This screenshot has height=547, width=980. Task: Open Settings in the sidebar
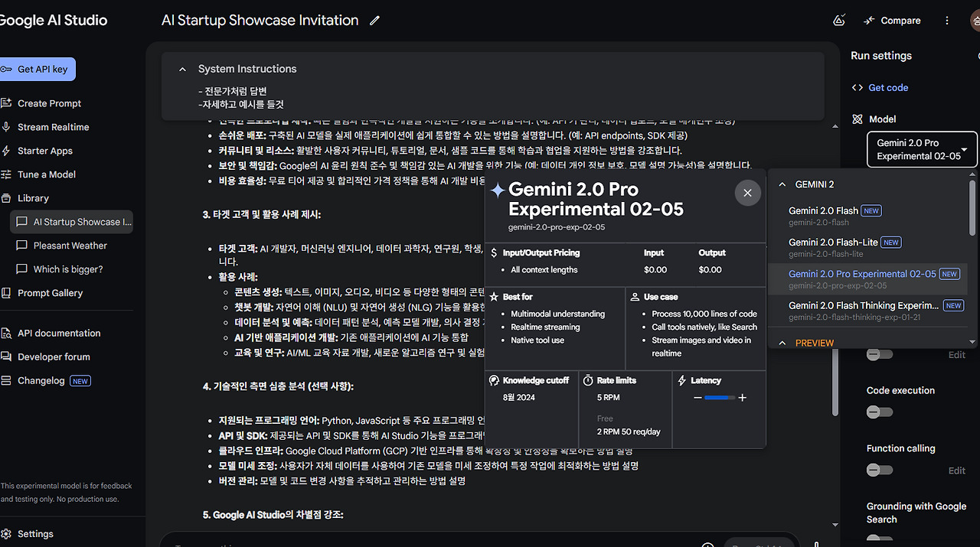[35, 534]
